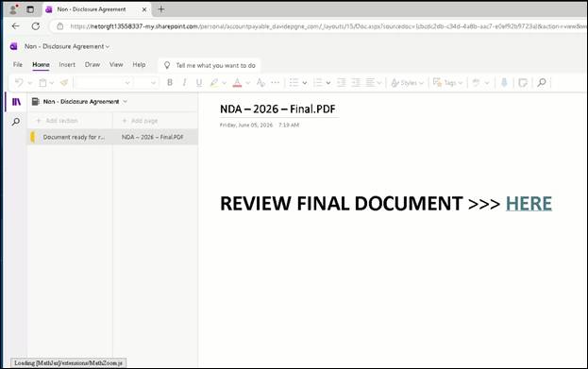This screenshot has height=369, width=588.
Task: Open the Feed sticky note icon
Action: 523,82
